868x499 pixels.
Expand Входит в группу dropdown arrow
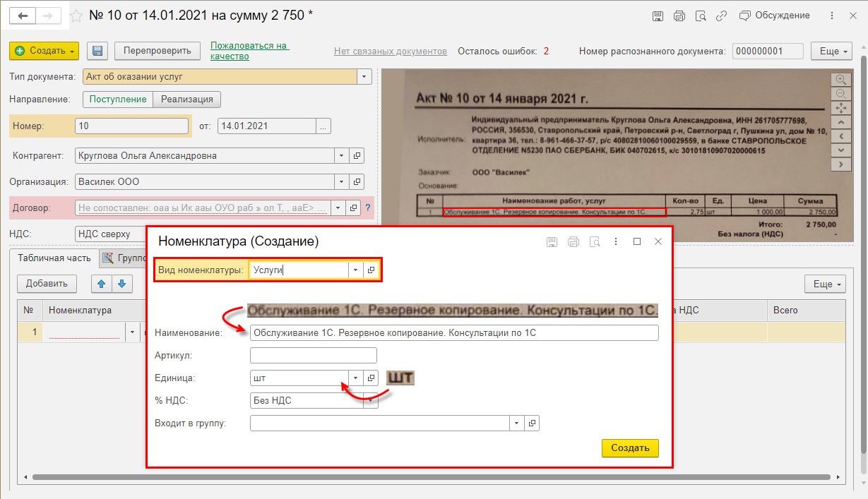pyautogui.click(x=518, y=423)
